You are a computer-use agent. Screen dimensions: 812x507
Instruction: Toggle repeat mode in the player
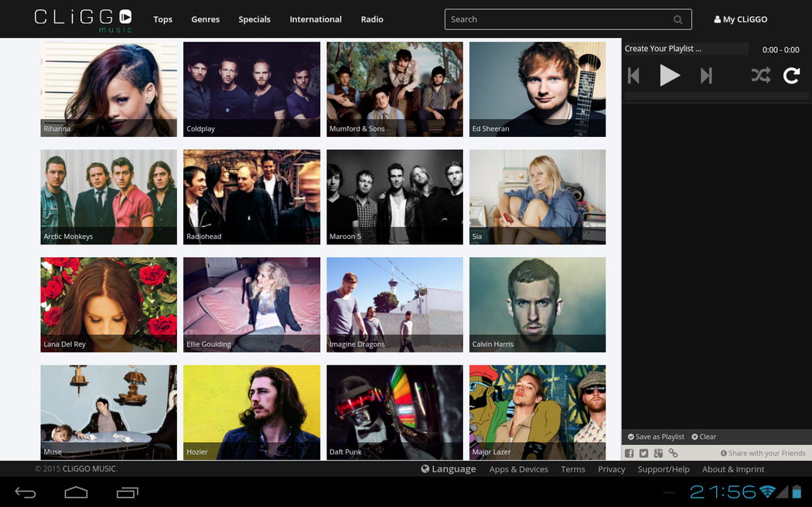[791, 76]
